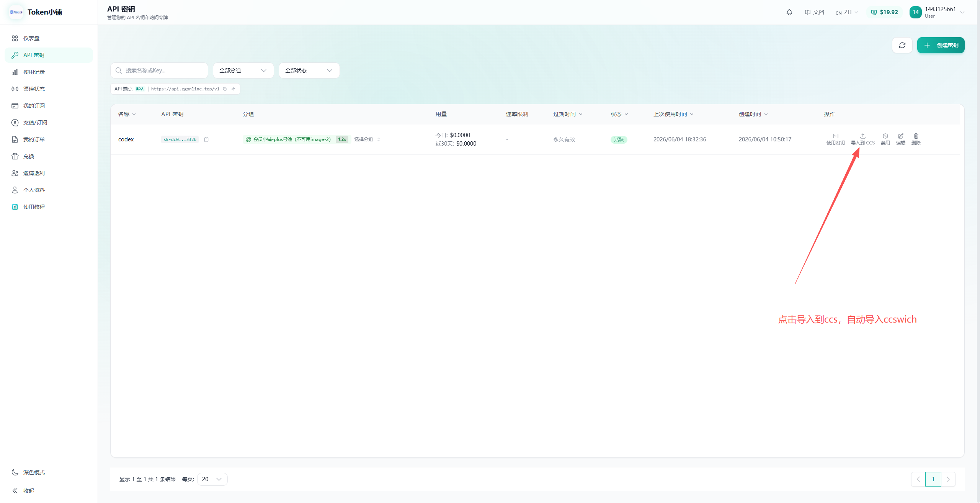
Task: Click the refresh icon button
Action: click(902, 45)
